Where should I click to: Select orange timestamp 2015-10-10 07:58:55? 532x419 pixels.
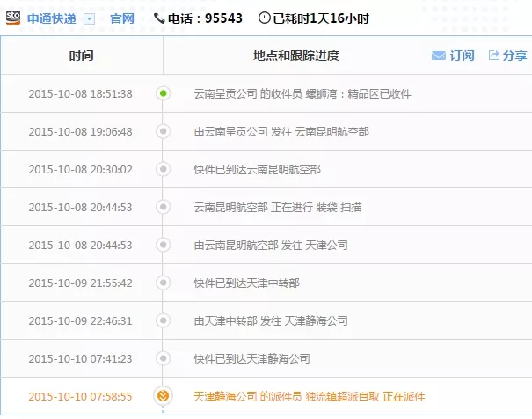point(80,397)
